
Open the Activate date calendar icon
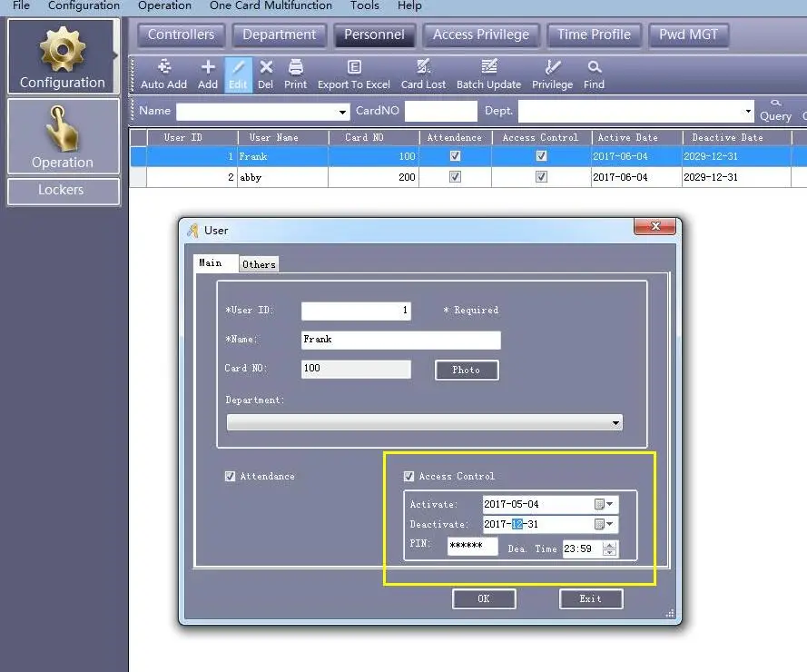[x=599, y=504]
